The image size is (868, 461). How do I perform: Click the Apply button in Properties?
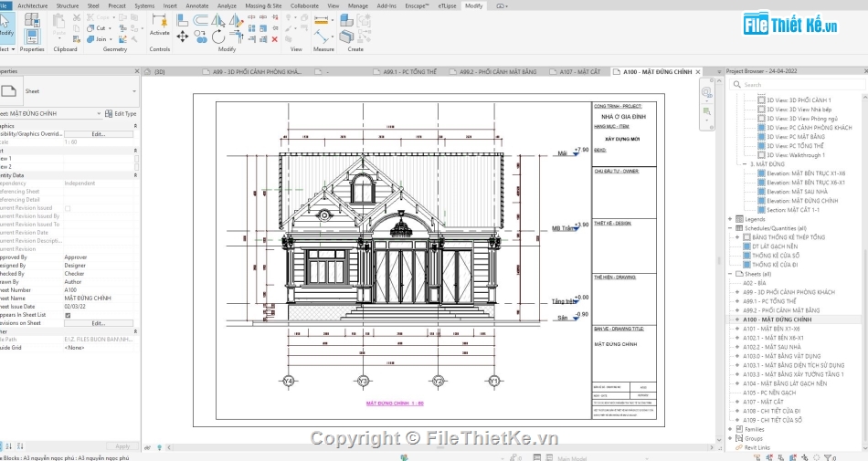(x=122, y=446)
